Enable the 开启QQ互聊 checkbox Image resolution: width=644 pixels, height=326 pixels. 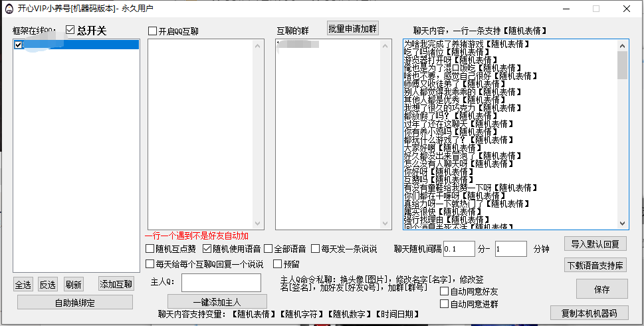click(153, 31)
